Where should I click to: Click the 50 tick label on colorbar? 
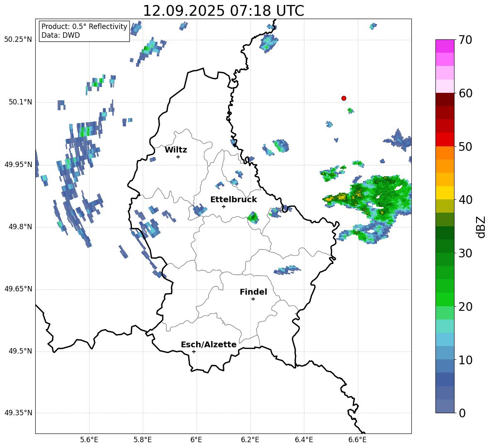pos(465,146)
